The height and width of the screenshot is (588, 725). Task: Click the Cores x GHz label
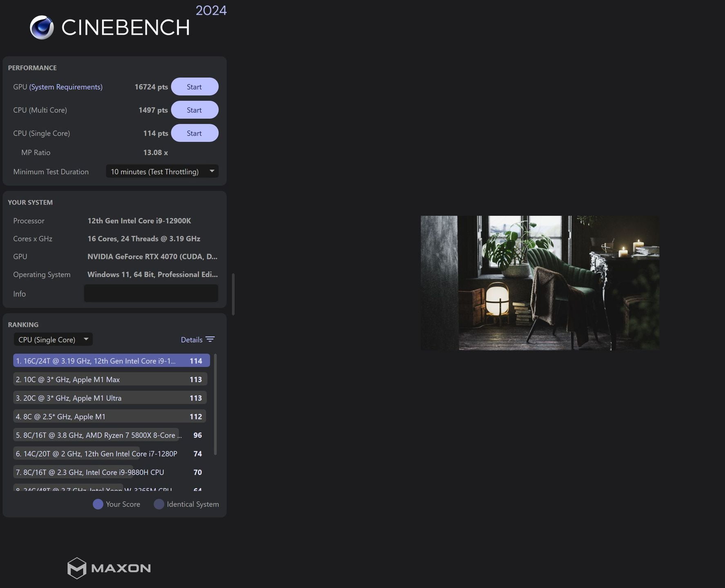click(x=33, y=238)
